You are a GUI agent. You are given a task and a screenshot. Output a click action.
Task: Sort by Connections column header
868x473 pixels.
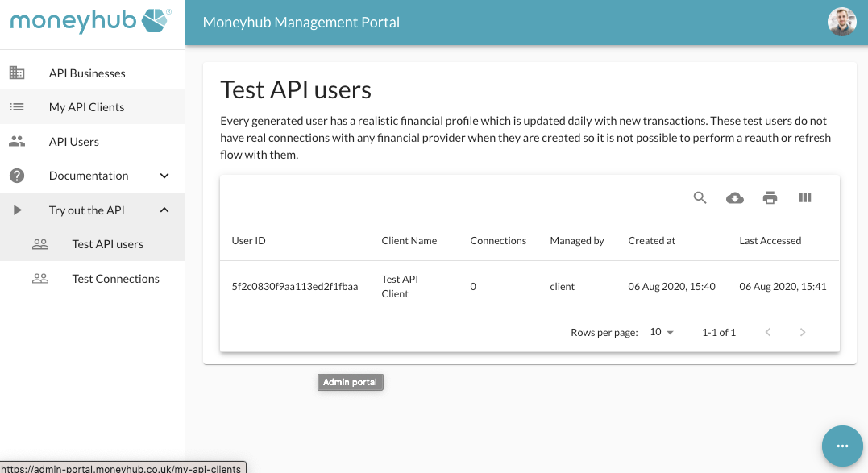[x=498, y=241]
